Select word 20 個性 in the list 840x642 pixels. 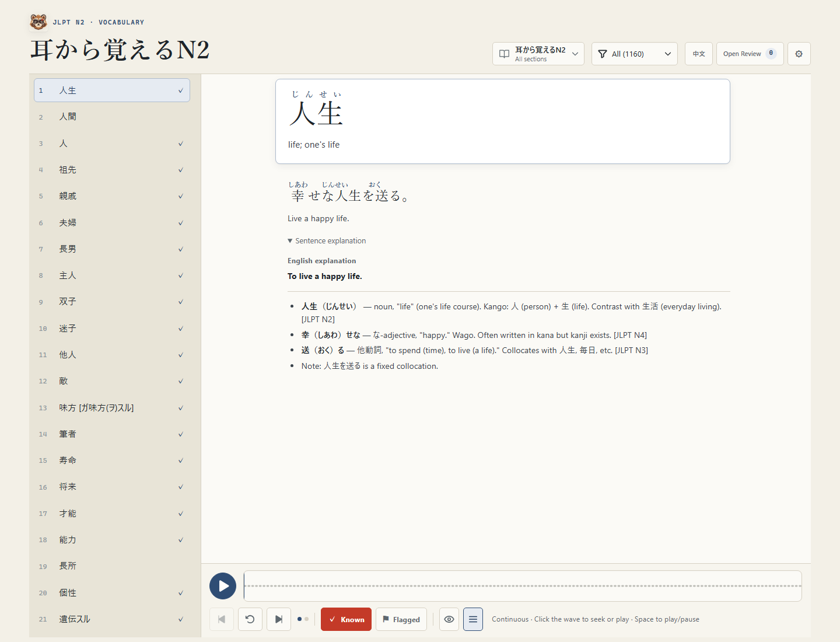pyautogui.click(x=112, y=592)
